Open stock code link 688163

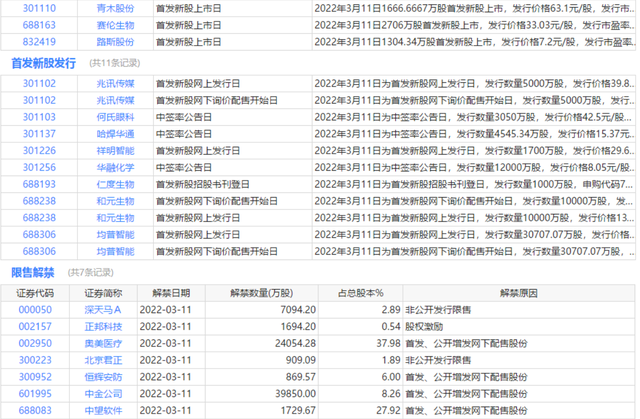(39, 25)
